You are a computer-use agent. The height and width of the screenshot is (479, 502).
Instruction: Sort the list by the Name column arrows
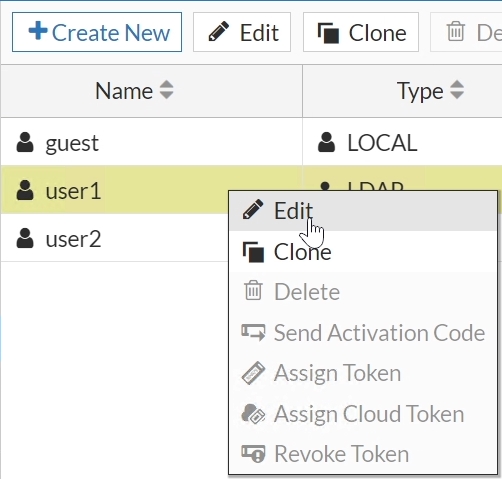click(166, 90)
